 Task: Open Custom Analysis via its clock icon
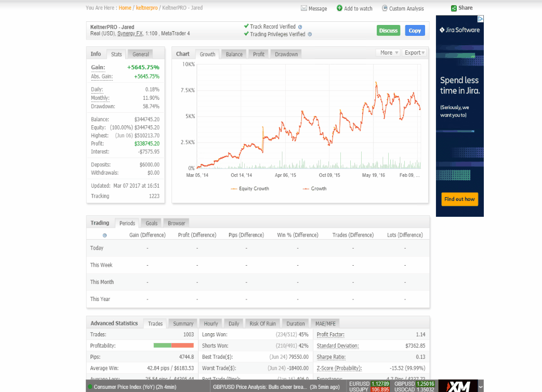point(385,8)
